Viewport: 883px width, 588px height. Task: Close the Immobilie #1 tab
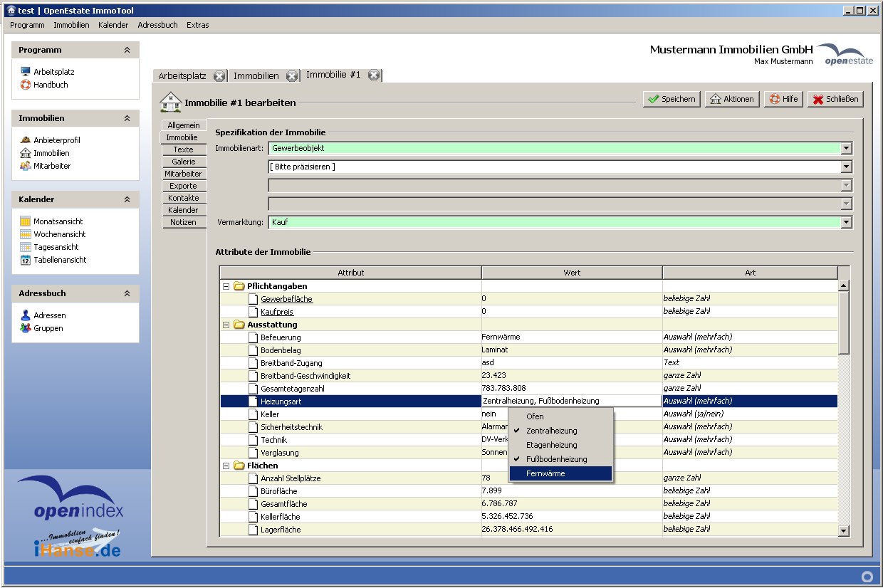(x=373, y=75)
